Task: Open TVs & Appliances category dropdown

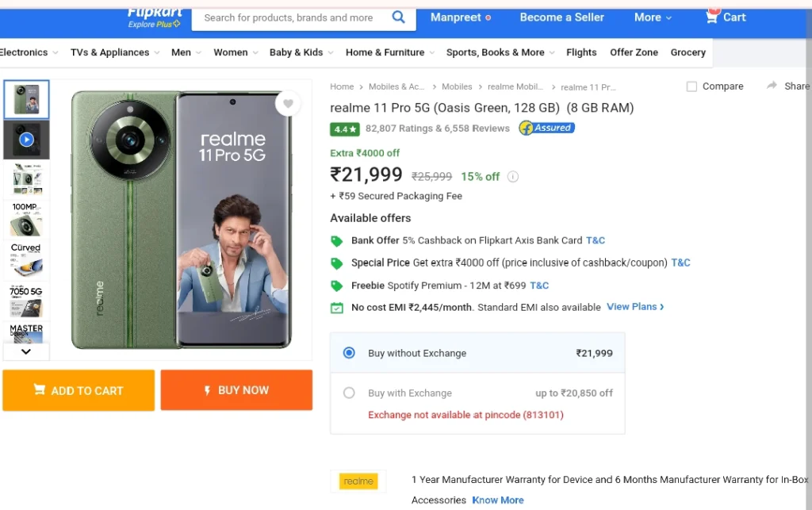Action: point(115,52)
